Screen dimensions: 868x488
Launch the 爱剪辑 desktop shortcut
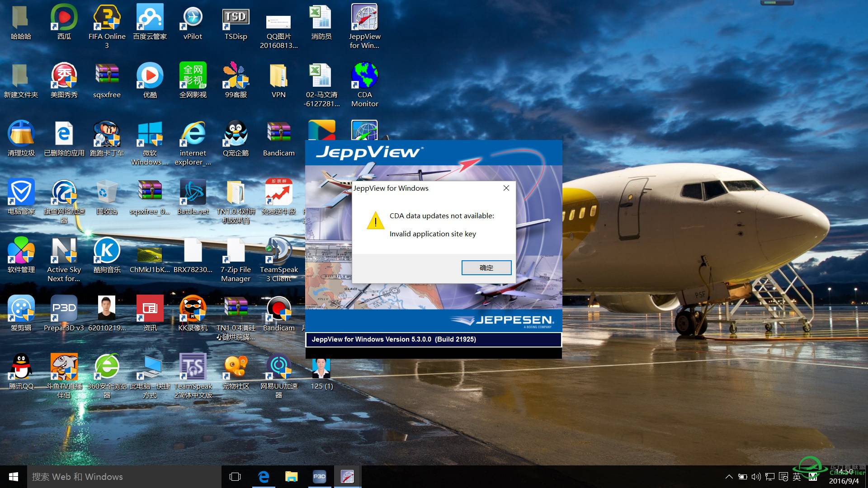pos(21,313)
